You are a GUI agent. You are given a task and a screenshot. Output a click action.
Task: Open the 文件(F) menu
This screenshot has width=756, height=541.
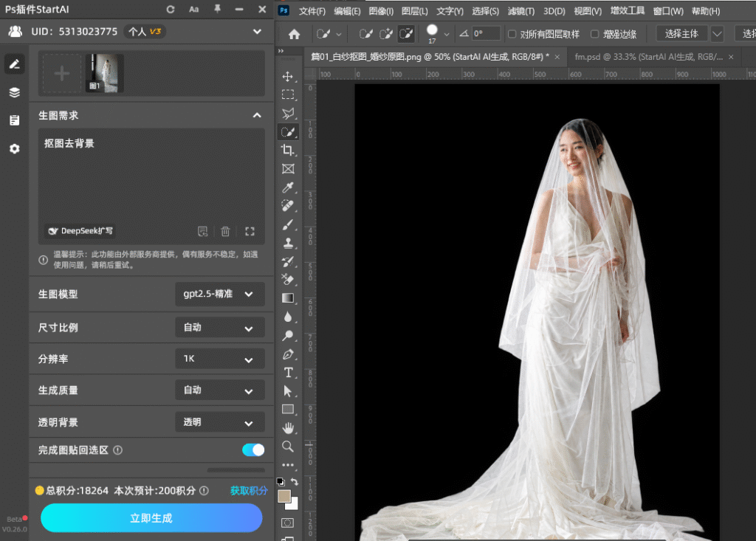pos(312,11)
